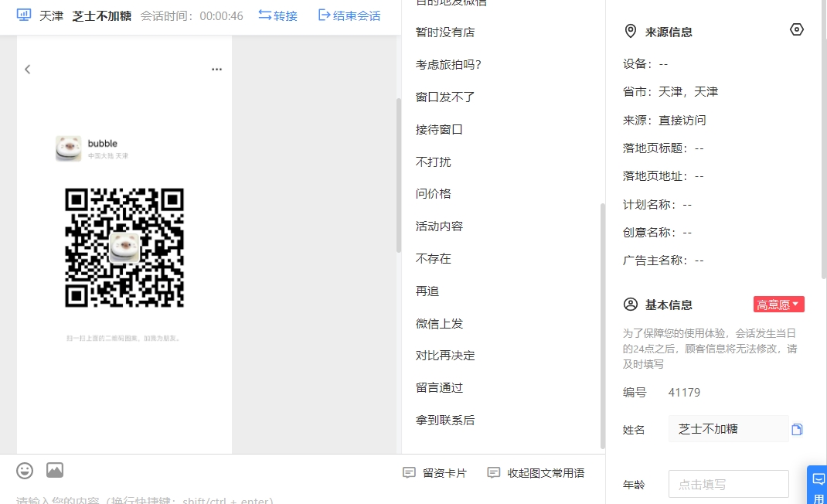Select quick reply 问价格
The height and width of the screenshot is (504, 827).
(x=433, y=194)
